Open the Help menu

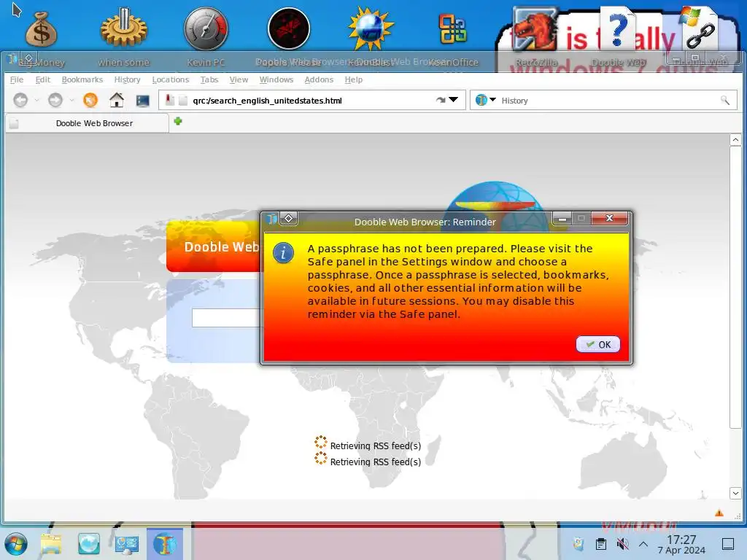coord(354,79)
